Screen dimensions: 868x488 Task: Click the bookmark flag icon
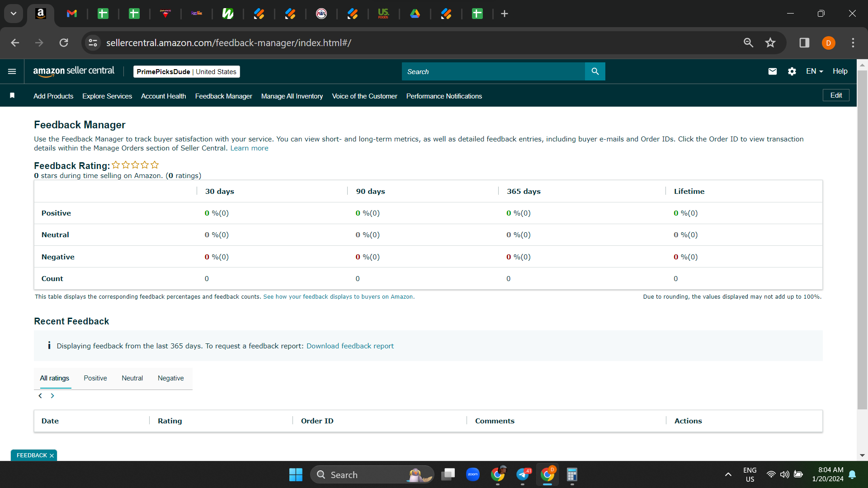pyautogui.click(x=12, y=95)
